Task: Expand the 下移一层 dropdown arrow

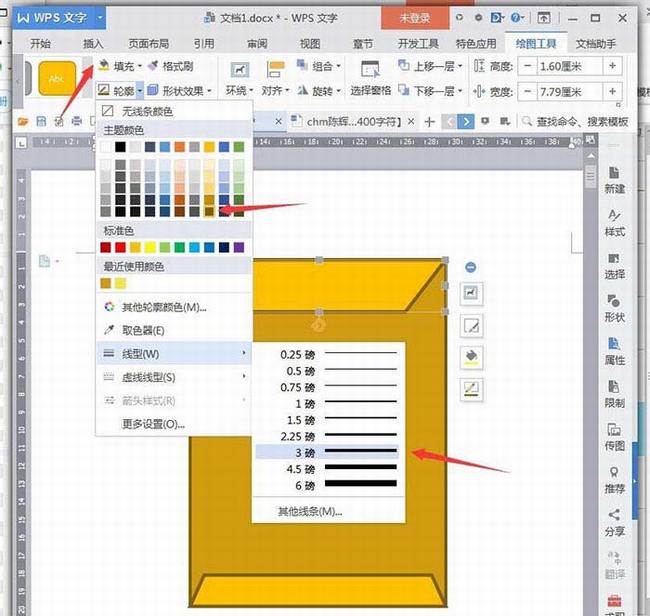Action: click(460, 90)
